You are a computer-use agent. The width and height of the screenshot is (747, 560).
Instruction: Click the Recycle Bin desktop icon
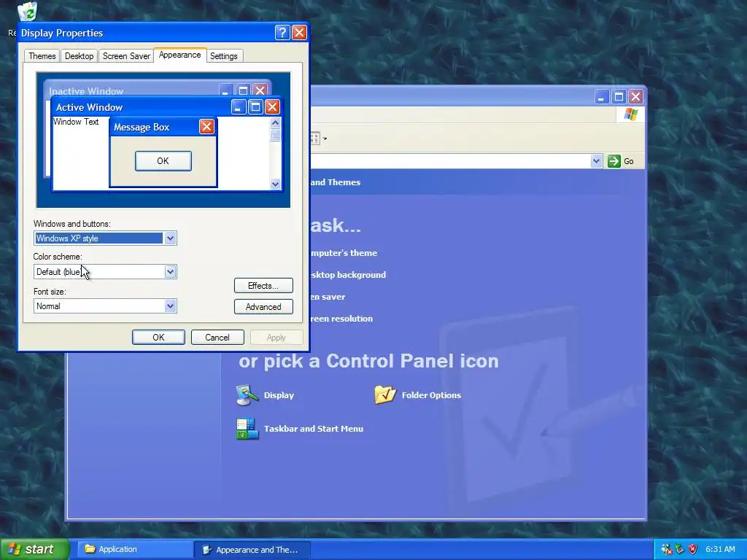(27, 12)
